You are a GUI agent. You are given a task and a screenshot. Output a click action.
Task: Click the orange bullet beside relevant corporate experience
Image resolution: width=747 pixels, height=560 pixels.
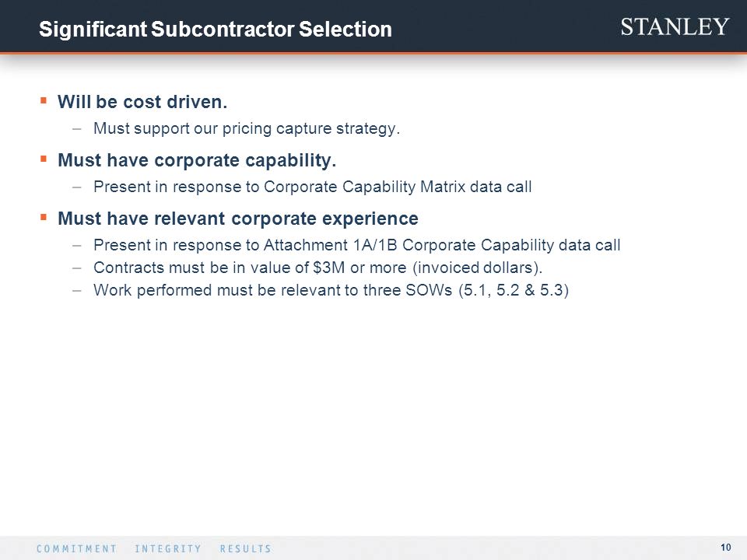click(x=44, y=218)
